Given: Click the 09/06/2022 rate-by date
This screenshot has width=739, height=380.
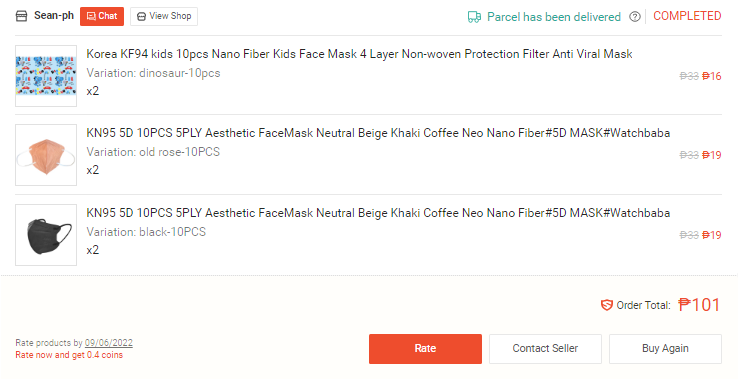Looking at the screenshot, I should pos(109,343).
